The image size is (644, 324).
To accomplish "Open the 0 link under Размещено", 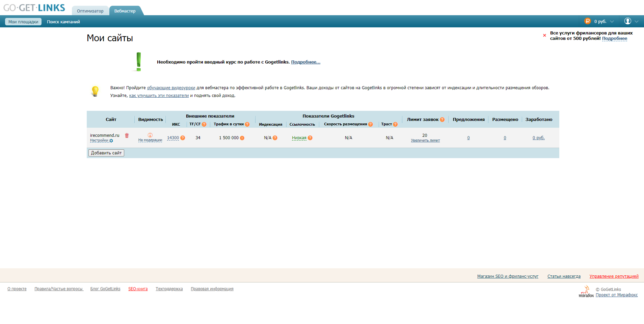I will (505, 138).
